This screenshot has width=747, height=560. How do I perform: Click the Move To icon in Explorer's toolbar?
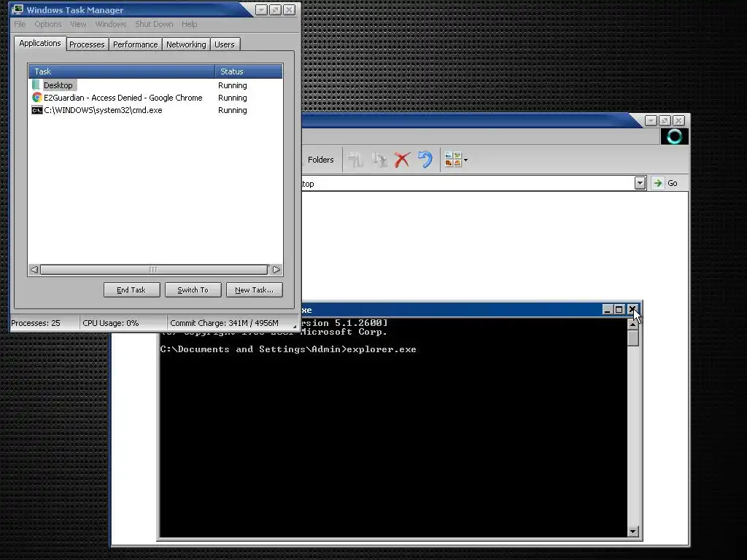[355, 160]
